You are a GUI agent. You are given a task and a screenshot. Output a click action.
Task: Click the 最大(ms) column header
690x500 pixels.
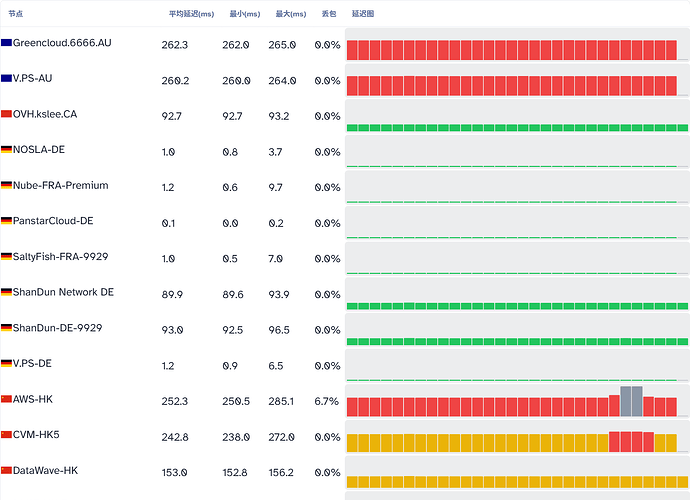[291, 14]
